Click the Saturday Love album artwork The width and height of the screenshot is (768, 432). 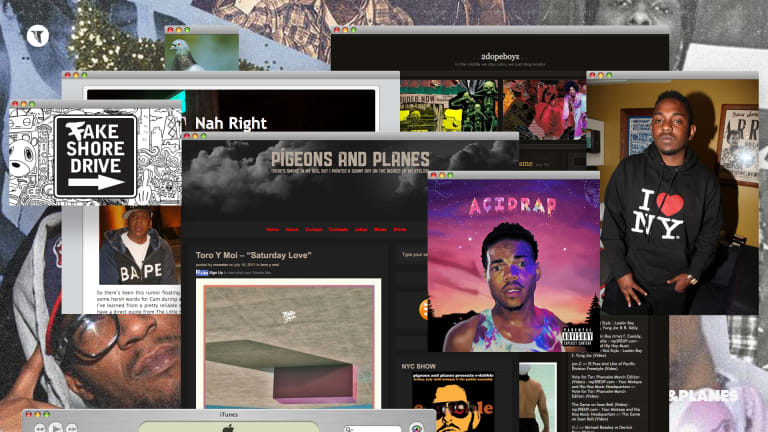(x=288, y=344)
